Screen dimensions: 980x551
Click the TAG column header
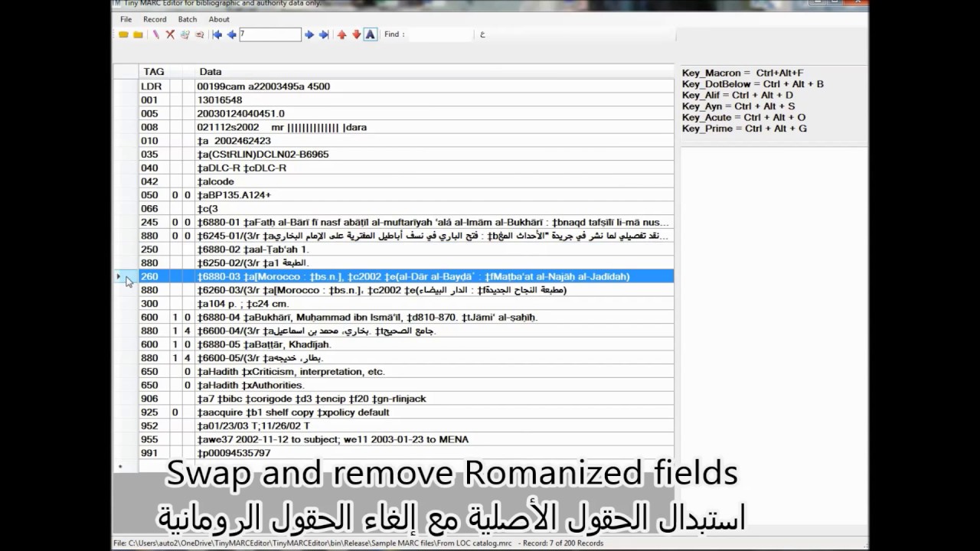(154, 72)
